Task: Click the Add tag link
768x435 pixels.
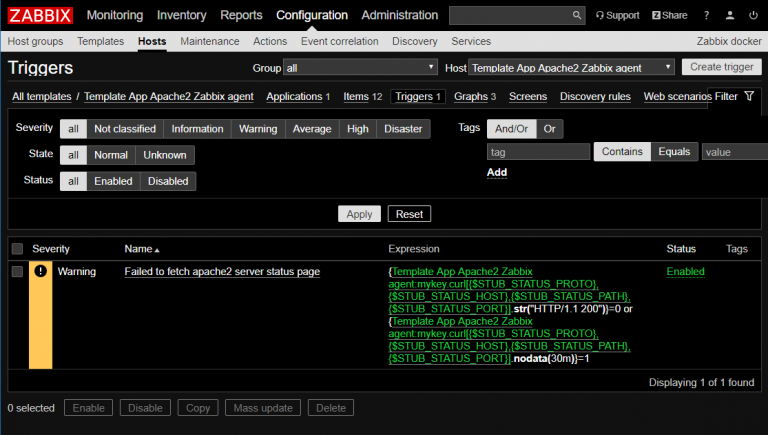Action: 497,172
